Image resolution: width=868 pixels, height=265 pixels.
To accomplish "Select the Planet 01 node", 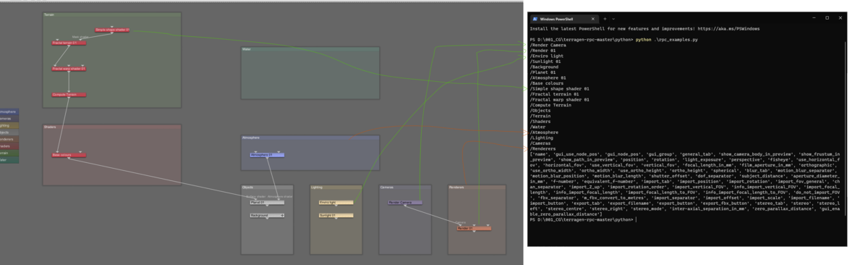I will coord(267,202).
